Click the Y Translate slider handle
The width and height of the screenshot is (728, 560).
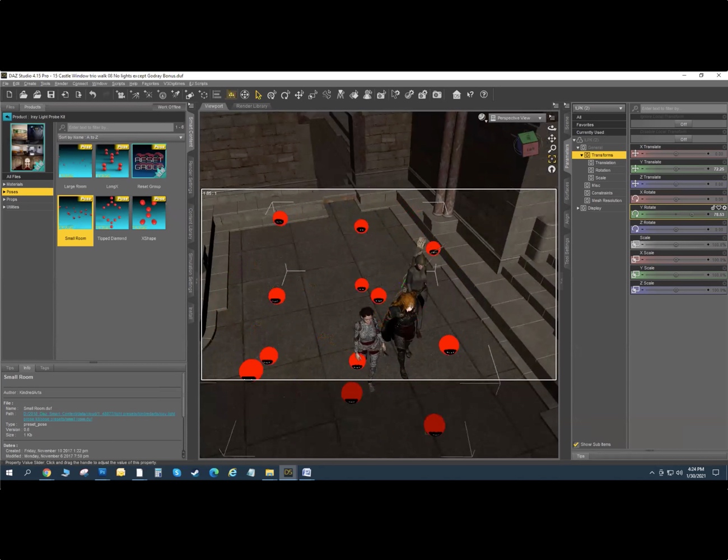675,169
